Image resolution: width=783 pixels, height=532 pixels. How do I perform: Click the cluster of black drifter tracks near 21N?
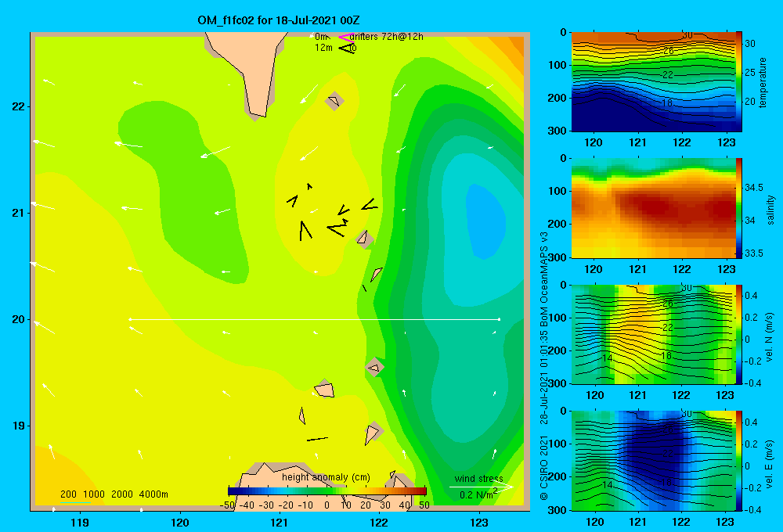tap(332, 213)
